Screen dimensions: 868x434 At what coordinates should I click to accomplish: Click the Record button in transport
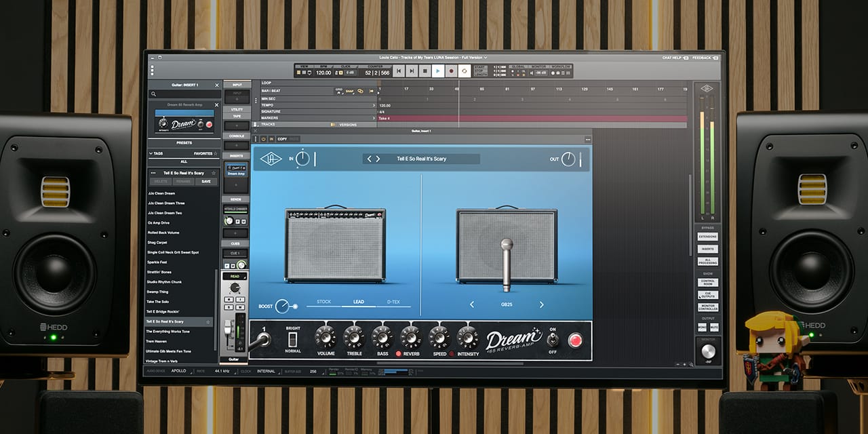click(x=451, y=71)
